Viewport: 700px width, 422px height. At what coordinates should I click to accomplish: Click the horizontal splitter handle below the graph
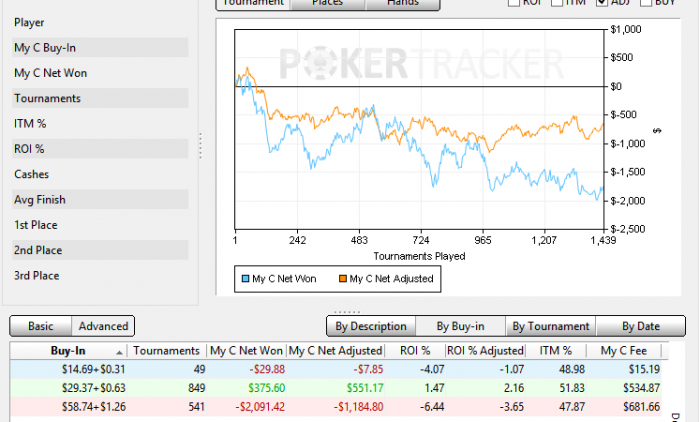click(x=347, y=312)
